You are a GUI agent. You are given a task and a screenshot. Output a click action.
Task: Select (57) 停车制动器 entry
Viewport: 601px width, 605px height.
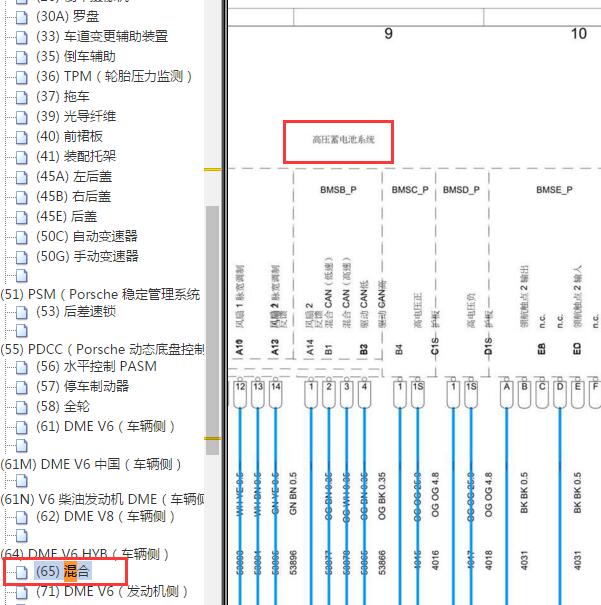(x=83, y=387)
